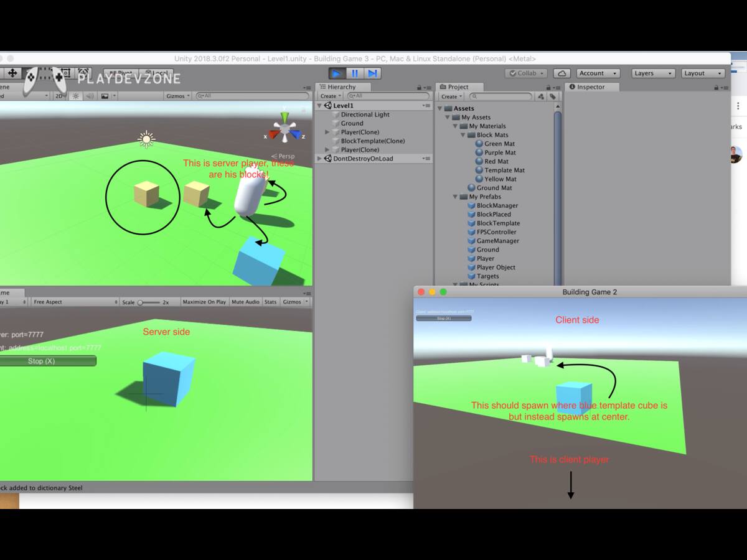Open the cloud Services button
The height and width of the screenshot is (560, 747).
click(562, 73)
